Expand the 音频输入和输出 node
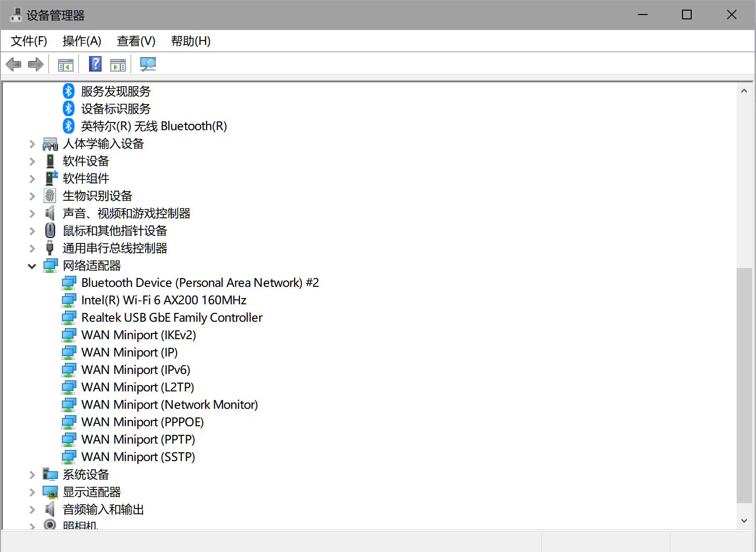This screenshot has height=552, width=756. (32, 509)
